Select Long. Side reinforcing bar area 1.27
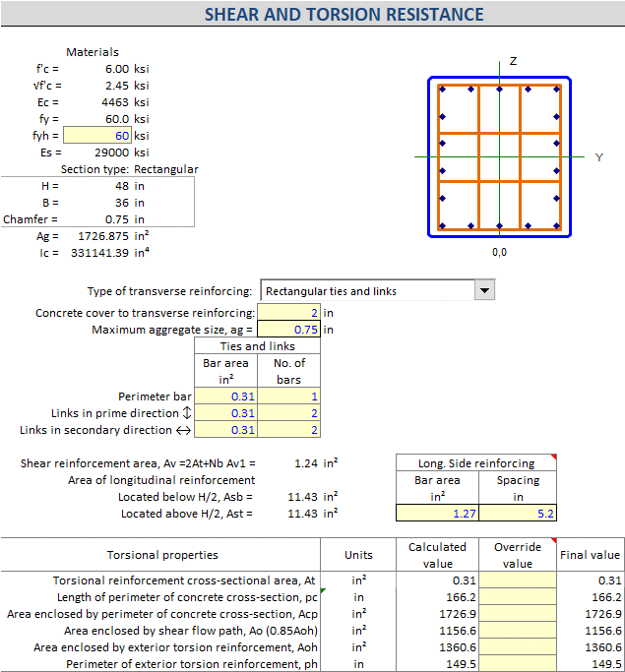The height and width of the screenshot is (672, 625). (437, 513)
